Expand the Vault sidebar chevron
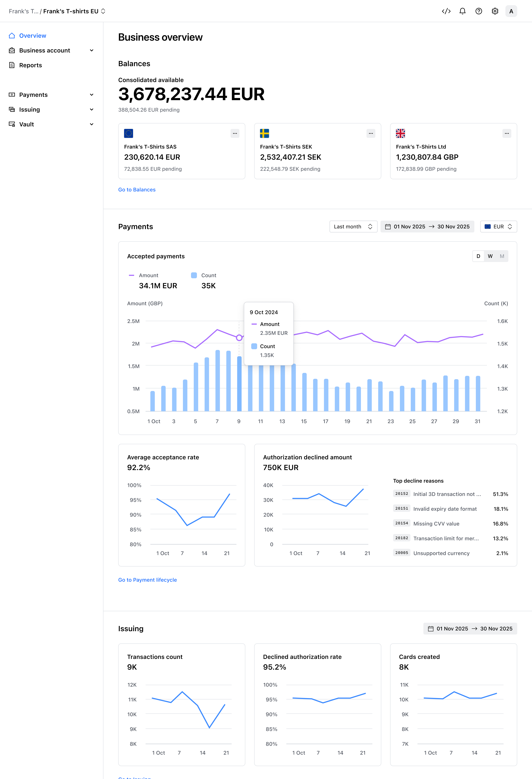 [91, 124]
